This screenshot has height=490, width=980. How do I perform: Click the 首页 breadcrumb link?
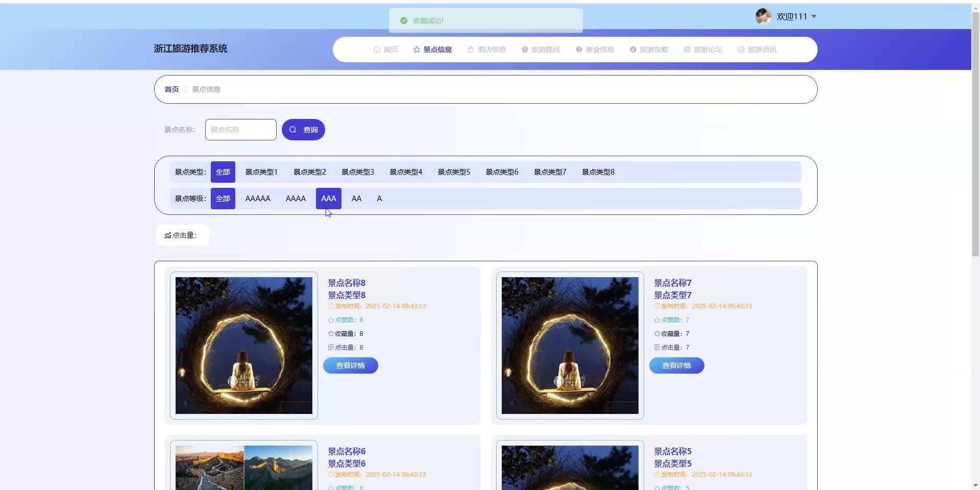point(171,89)
